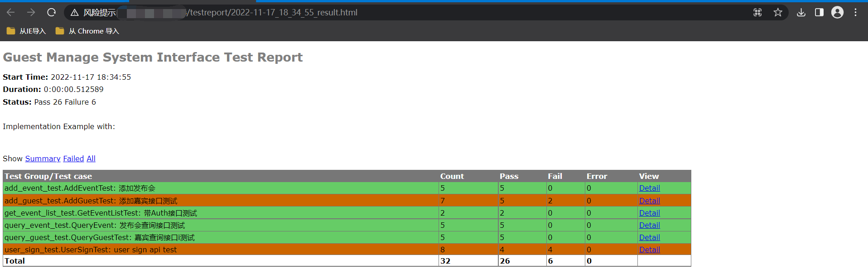868x279 pixels.
Task: Show only Failed tests
Action: [x=73, y=159]
